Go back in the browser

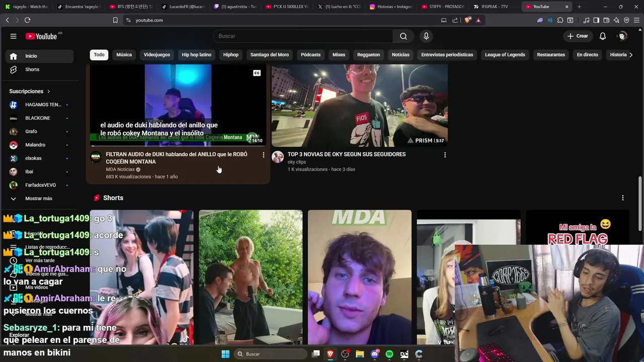point(7,20)
